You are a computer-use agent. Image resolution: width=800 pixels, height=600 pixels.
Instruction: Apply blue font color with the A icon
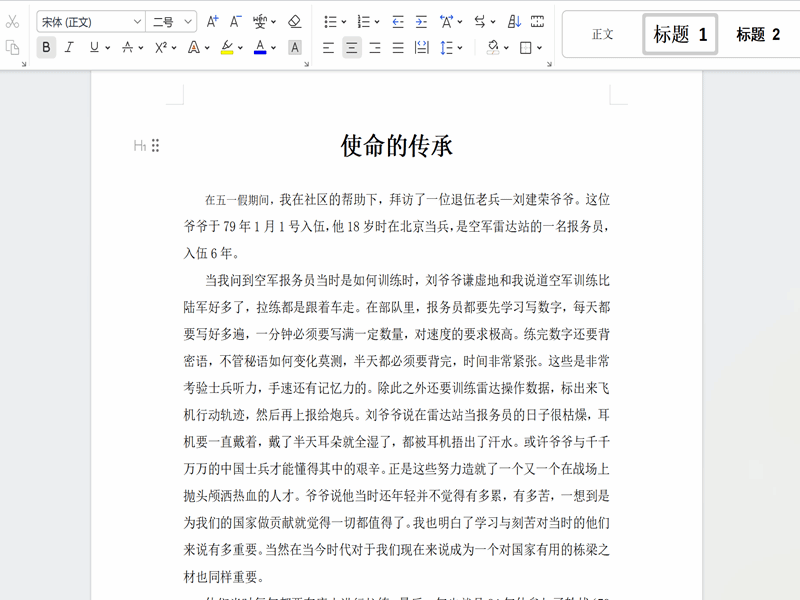coord(260,47)
